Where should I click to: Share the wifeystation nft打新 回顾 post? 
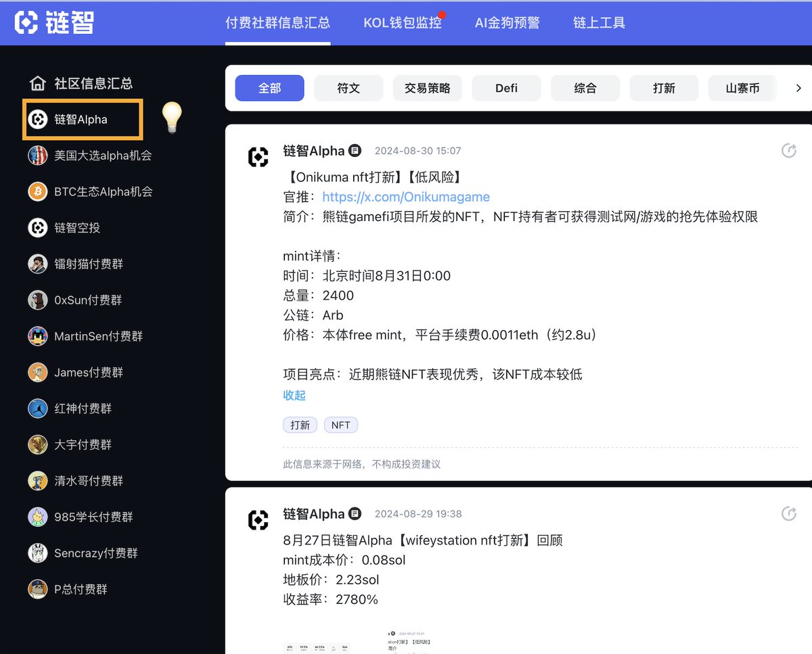[x=789, y=514]
